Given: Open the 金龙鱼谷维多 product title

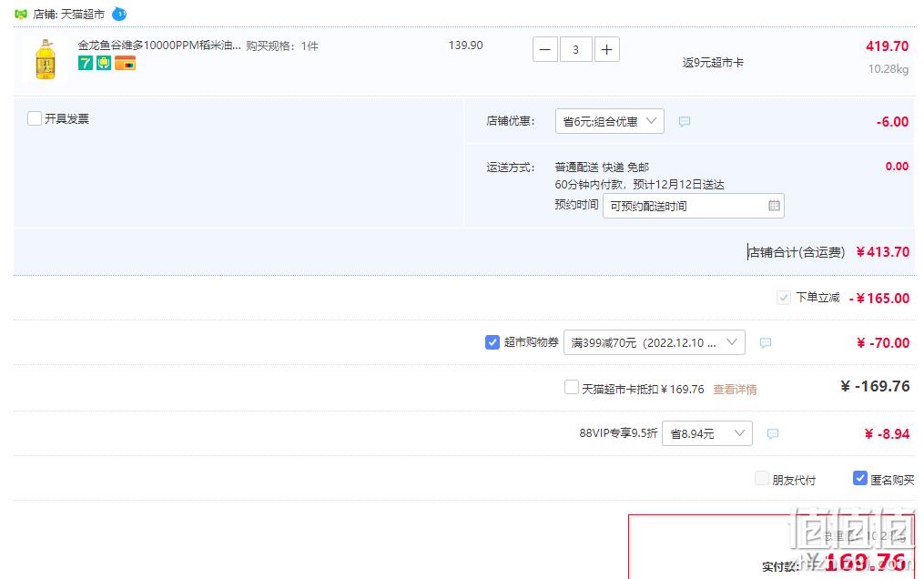Looking at the screenshot, I should [159, 46].
